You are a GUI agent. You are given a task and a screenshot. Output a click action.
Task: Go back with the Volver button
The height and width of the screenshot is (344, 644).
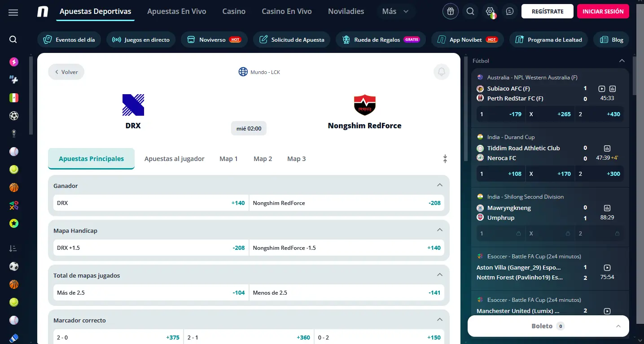tap(66, 72)
